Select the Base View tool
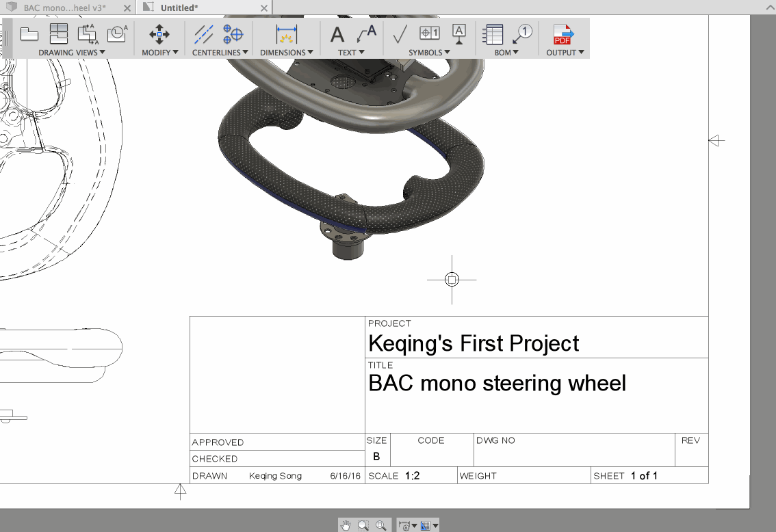Image resolution: width=776 pixels, height=532 pixels. (29, 34)
